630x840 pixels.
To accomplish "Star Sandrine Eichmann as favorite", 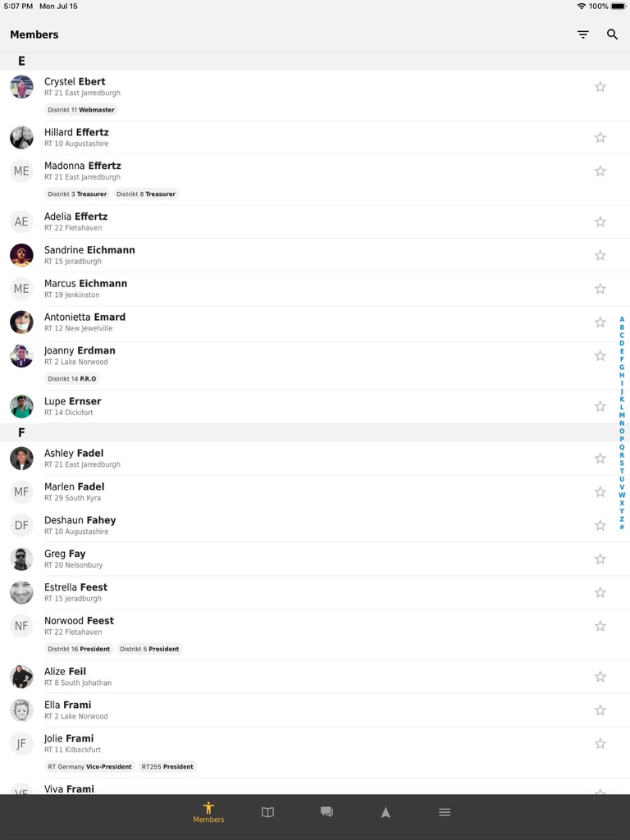I will pos(600,255).
